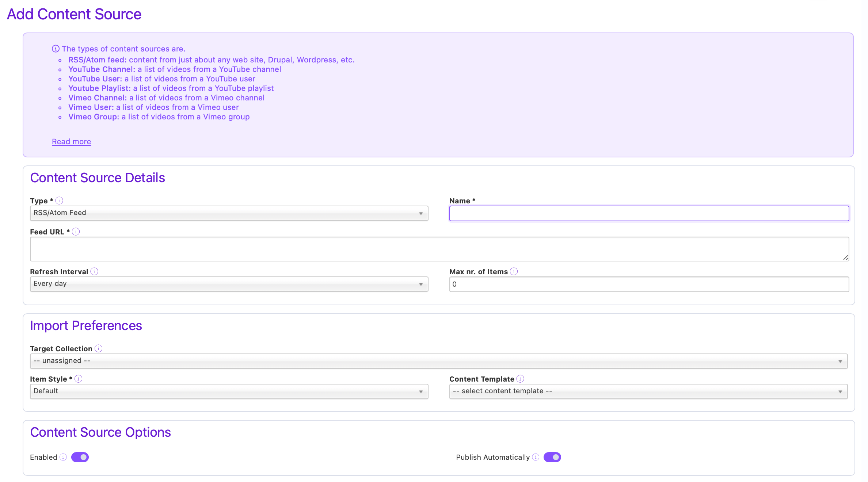Viewport: 868px width, 482px height.
Task: Toggle the Publish Automatically switch
Action: (x=552, y=457)
